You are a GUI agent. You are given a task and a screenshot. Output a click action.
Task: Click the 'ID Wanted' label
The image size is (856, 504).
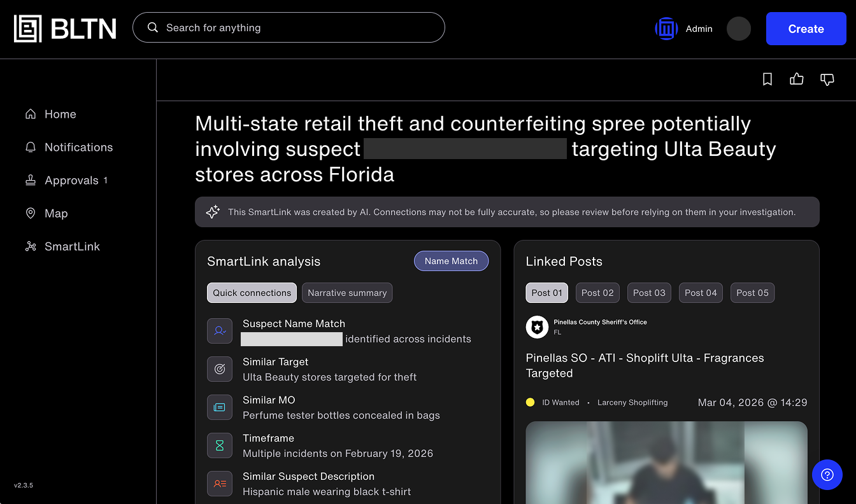560,402
